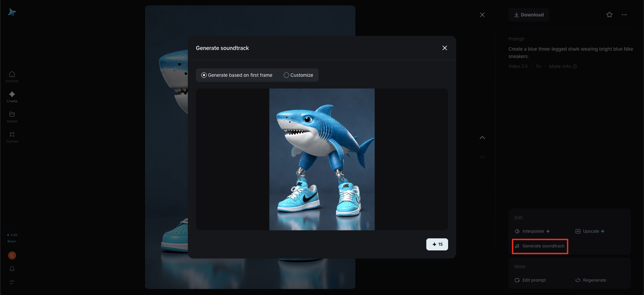Select Generate based on first frame option
Viewport: 644px width, 295px height.
coord(237,75)
